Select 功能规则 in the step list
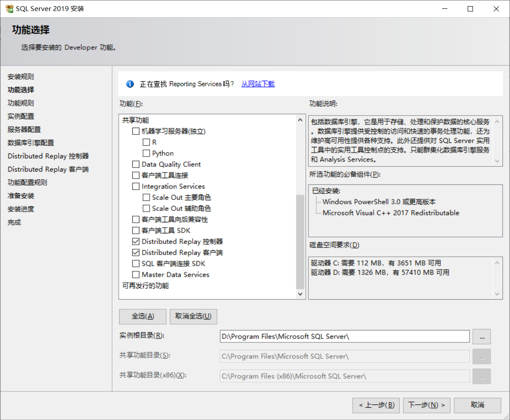510x420 pixels. (x=21, y=103)
